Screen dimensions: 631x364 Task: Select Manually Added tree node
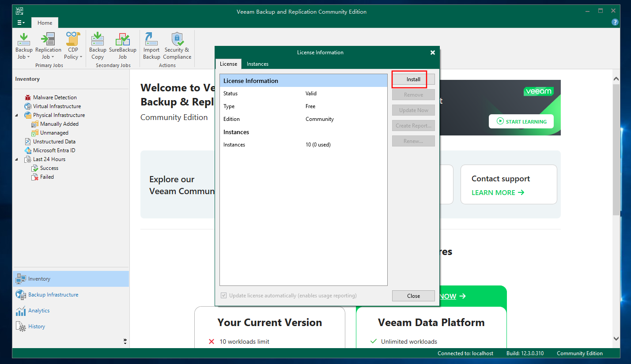tap(59, 124)
